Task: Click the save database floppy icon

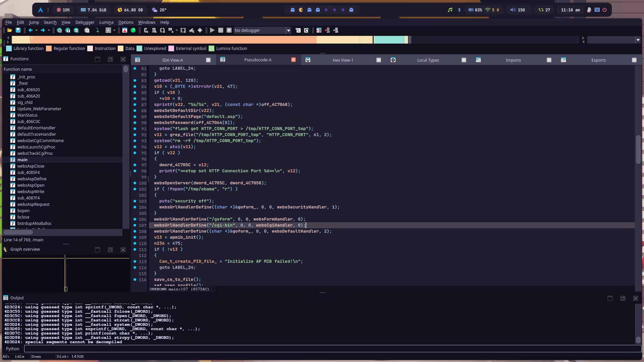Action: [x=18, y=31]
